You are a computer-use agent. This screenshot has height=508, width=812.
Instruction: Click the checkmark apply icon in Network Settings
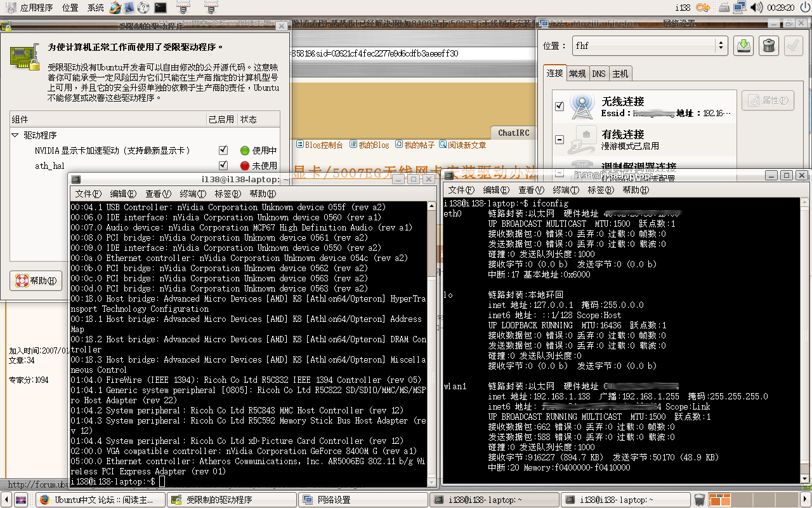pos(793,46)
